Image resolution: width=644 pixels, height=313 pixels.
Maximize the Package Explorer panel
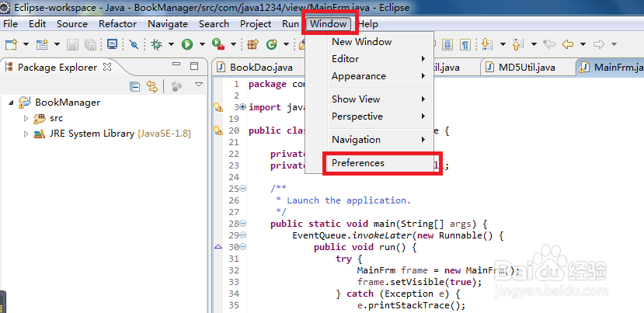point(194,66)
